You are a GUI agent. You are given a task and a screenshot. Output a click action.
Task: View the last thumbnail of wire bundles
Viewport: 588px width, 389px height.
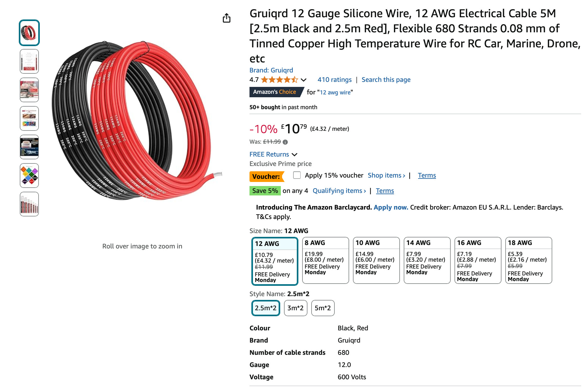(x=29, y=204)
